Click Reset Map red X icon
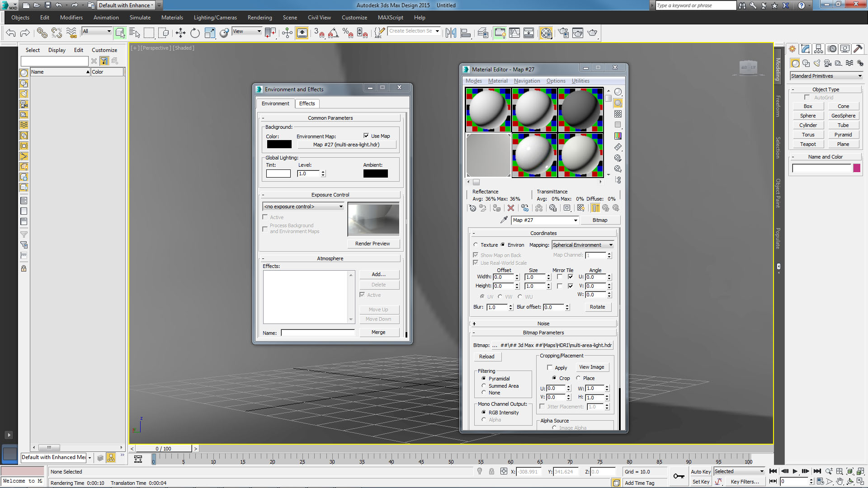The height and width of the screenshot is (488, 868). [511, 208]
